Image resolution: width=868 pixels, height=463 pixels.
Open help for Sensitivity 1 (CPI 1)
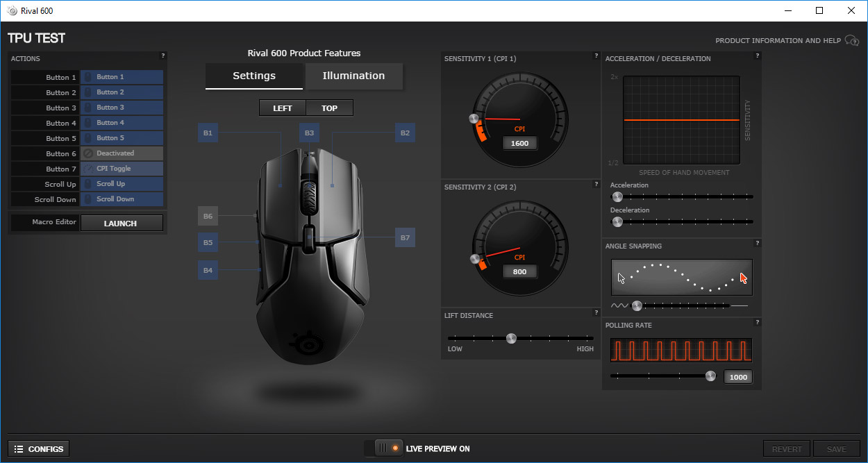click(x=596, y=56)
